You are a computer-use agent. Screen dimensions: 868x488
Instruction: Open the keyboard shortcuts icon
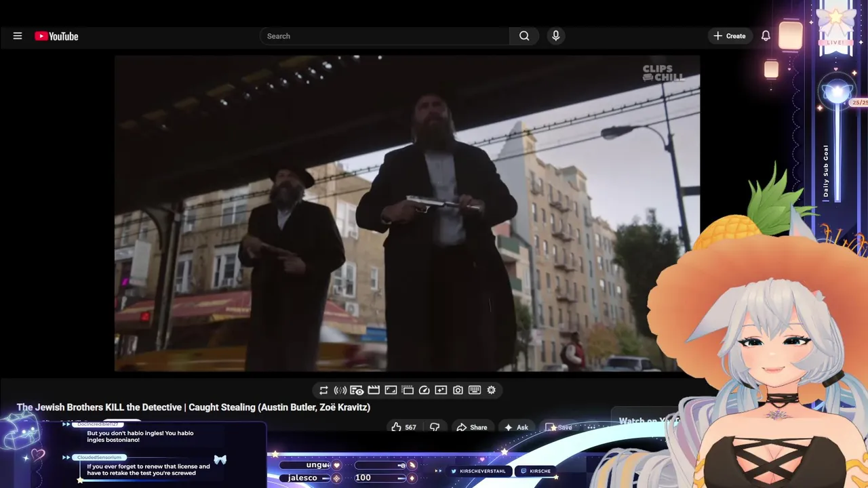pos(475,390)
